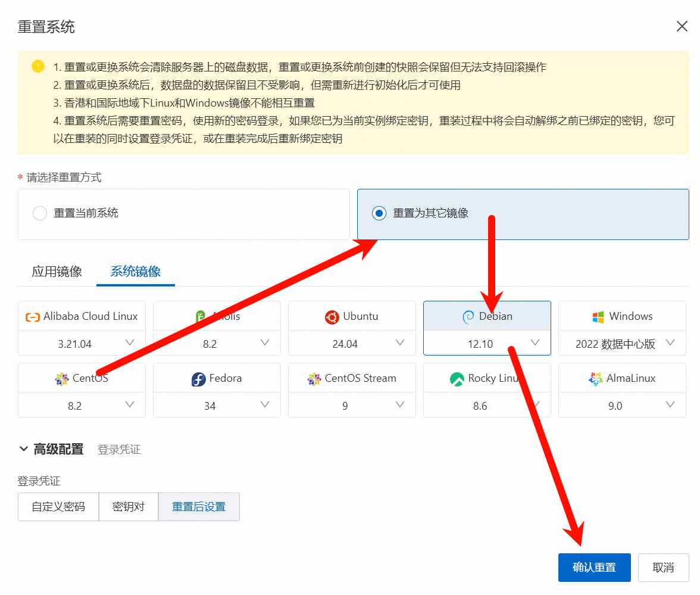The height and width of the screenshot is (595, 700).
Task: Open the Anolis 8.2 version dropdown
Action: [217, 343]
